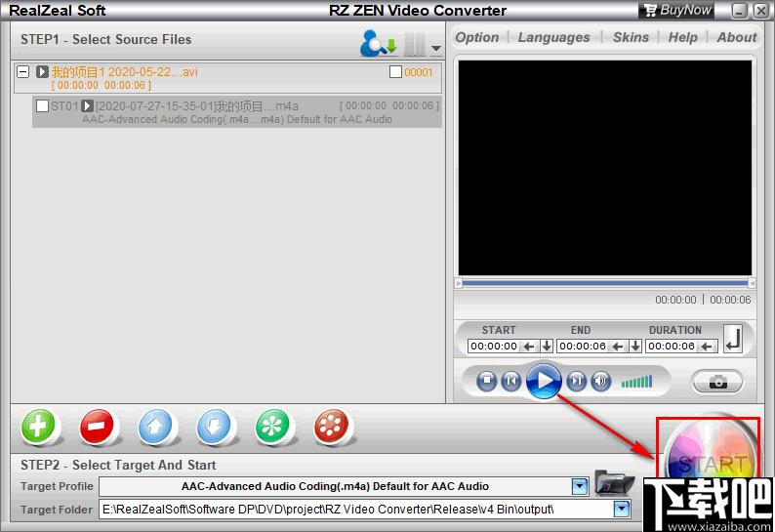
Task: Expand the Target Folder dropdown
Action: click(622, 509)
